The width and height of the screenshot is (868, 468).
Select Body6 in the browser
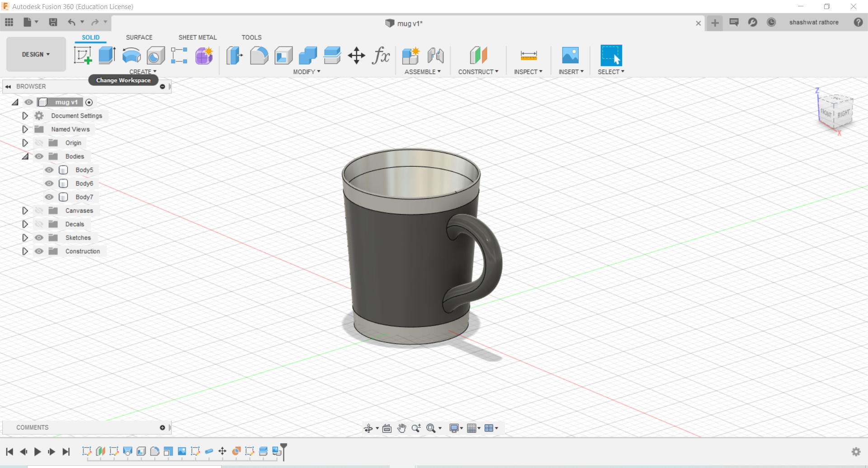pos(84,183)
